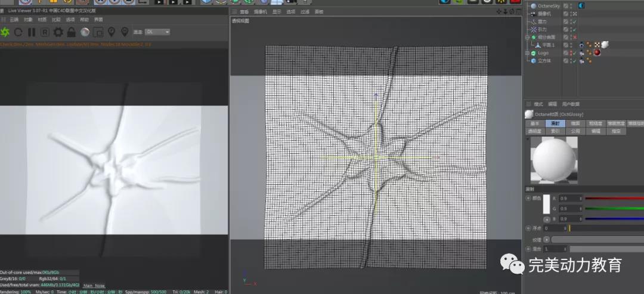Screen dimensions: 644x294
Task: Expand the Logo object tree node
Action: pyautogui.click(x=527, y=52)
